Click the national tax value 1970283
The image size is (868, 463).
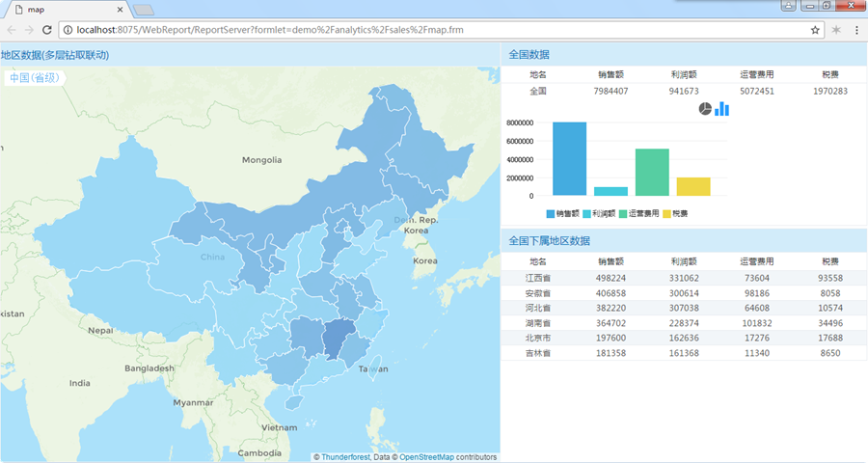[829, 91]
